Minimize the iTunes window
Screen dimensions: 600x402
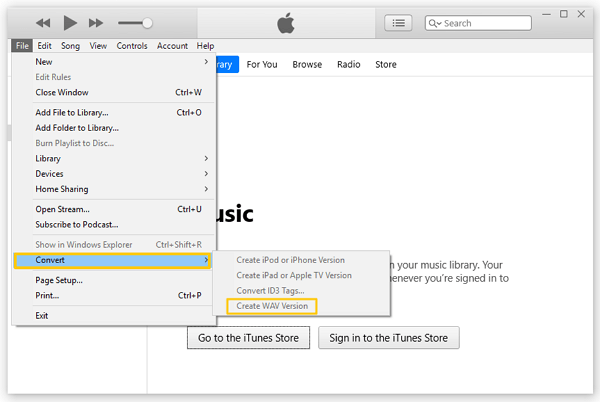(546, 14)
